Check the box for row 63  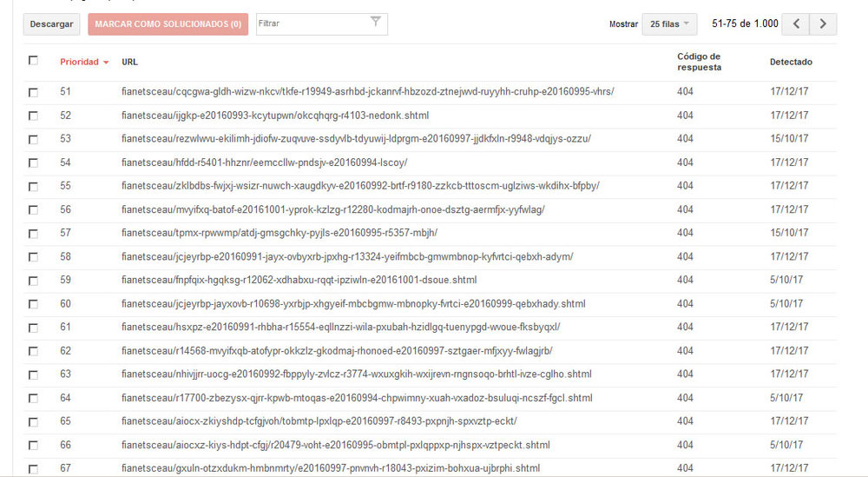tap(33, 375)
